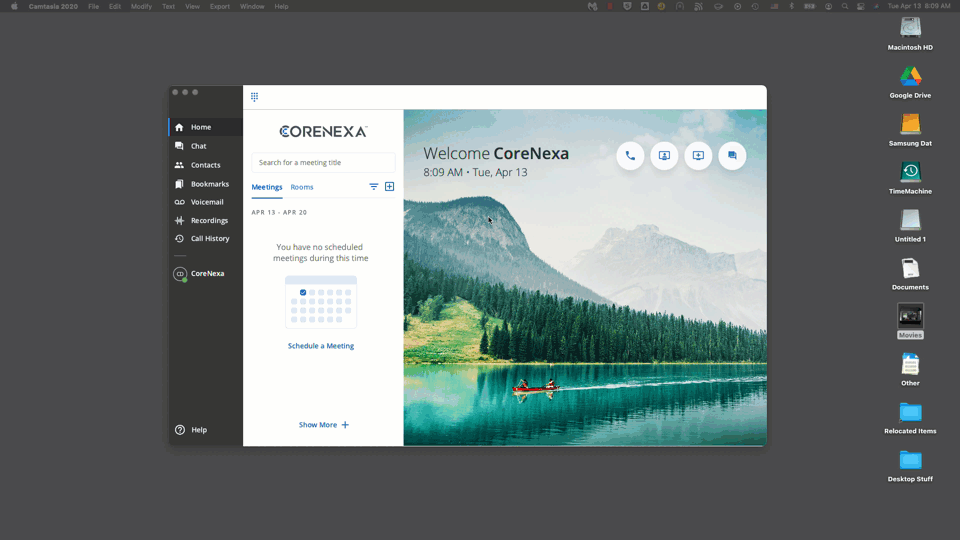Click the start meeting screen icon
Viewport: 960px width, 540px height.
(664, 156)
